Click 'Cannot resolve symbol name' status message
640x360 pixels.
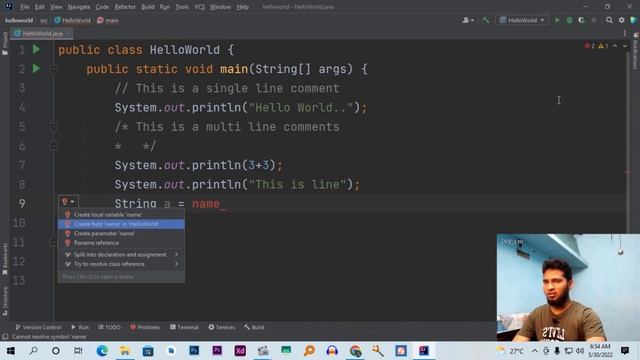pyautogui.click(x=49, y=337)
